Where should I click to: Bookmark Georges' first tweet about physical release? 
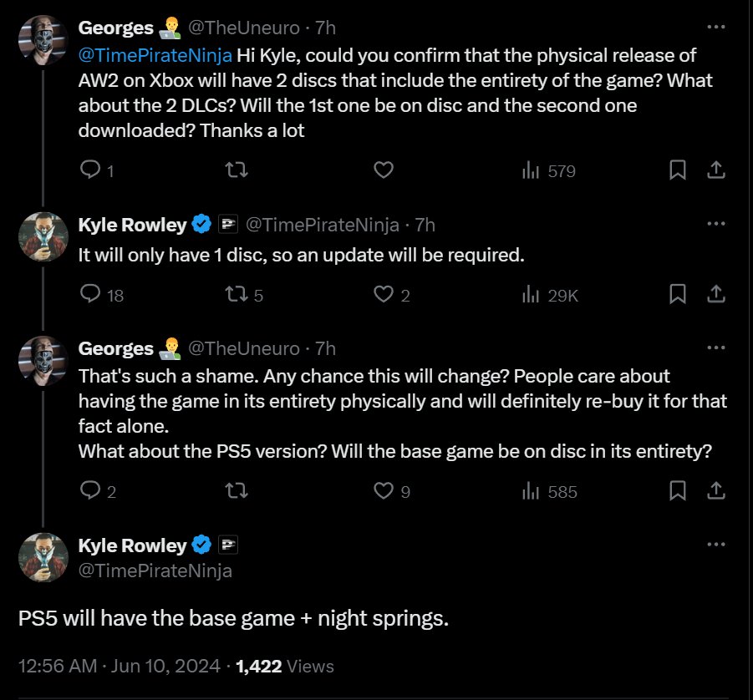click(678, 170)
